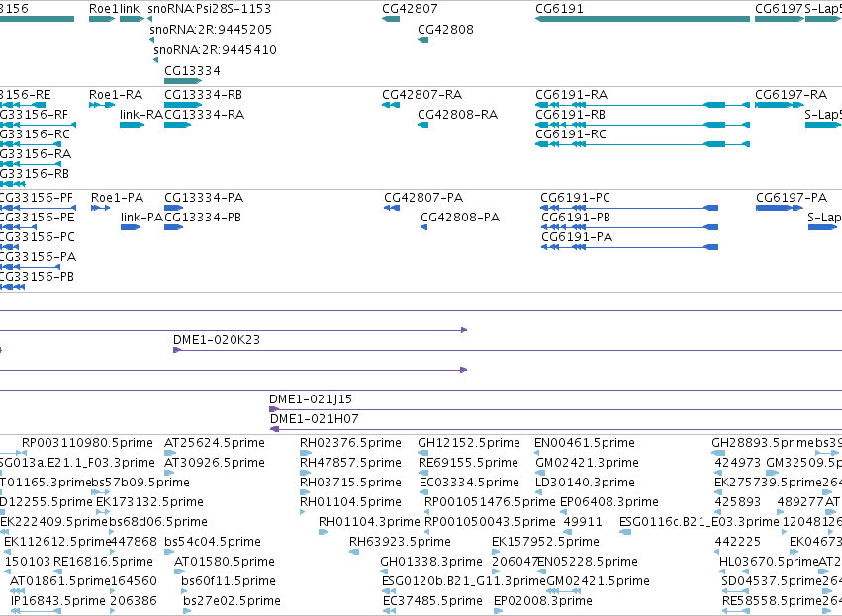Screen dimensions: 842x616
Task: Select the GH12152.5prime EST
Action: click(423, 453)
